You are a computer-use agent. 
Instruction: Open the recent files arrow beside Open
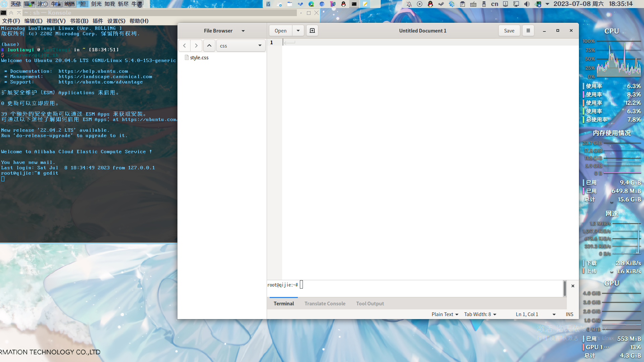(298, 31)
